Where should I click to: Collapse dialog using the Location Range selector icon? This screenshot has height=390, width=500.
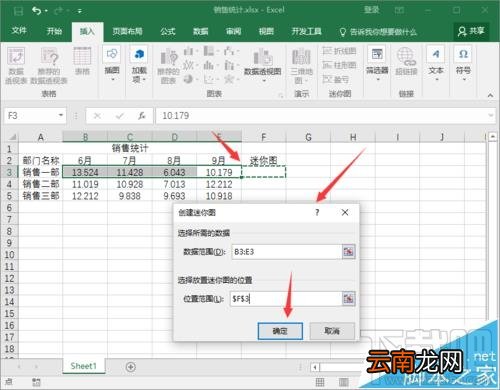coord(348,299)
